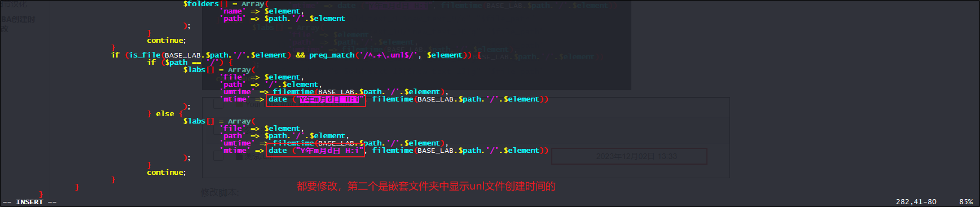This screenshot has height=207, width=980.
Task: Place cursor on the else keyword
Action: (165, 114)
